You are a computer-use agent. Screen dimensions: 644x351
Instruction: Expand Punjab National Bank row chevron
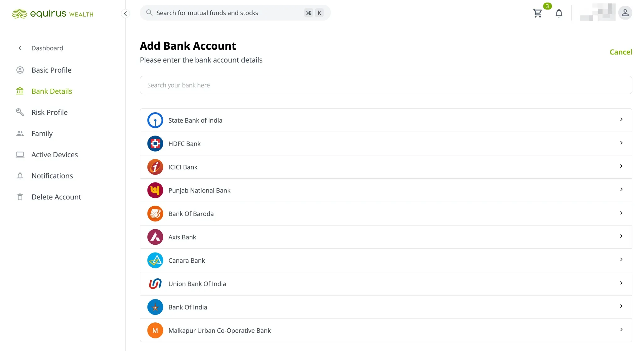pyautogui.click(x=621, y=189)
